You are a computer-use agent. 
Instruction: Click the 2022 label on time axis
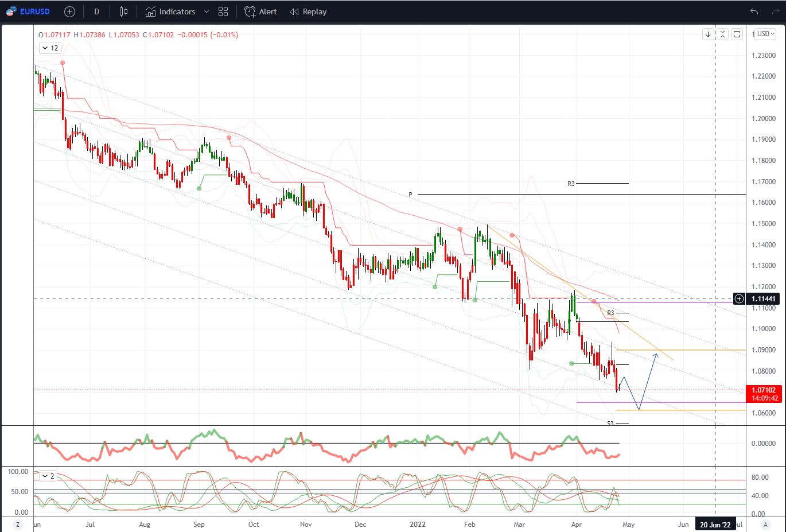click(x=418, y=525)
